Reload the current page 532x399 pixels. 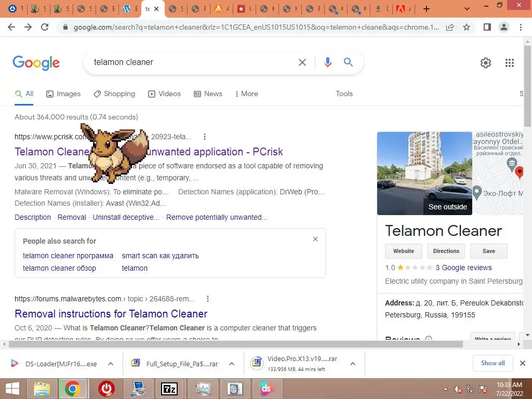pyautogui.click(x=45, y=27)
